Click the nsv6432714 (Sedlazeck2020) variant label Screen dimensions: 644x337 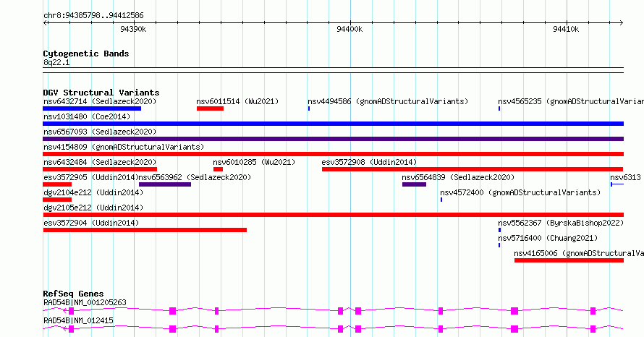click(x=100, y=101)
